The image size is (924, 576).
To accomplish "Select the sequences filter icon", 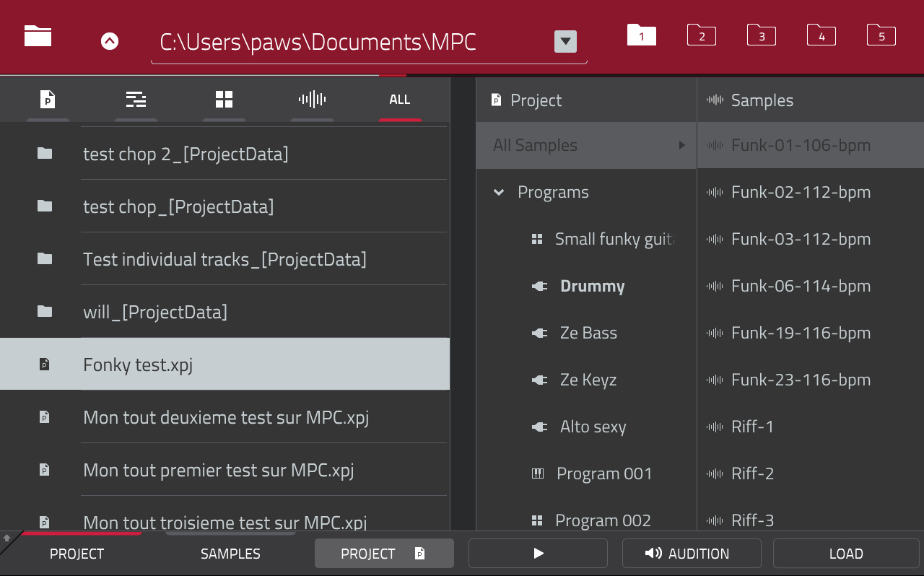I will [x=136, y=100].
